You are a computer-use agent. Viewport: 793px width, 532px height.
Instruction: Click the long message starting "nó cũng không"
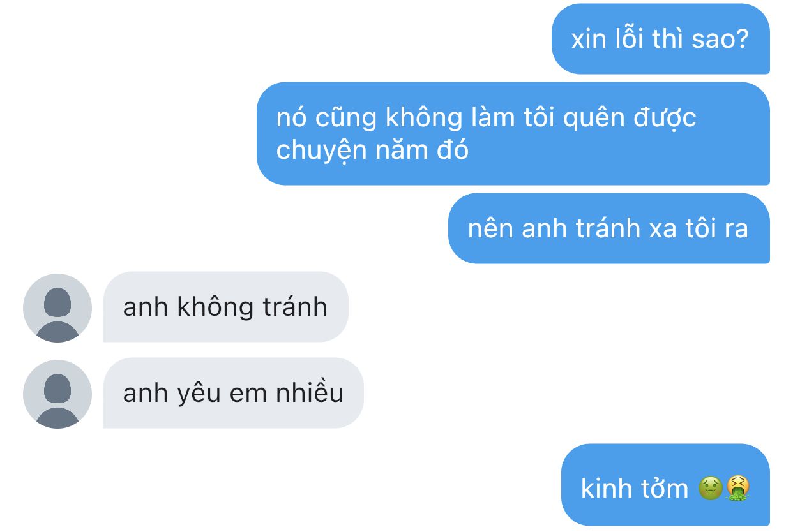tap(513, 134)
